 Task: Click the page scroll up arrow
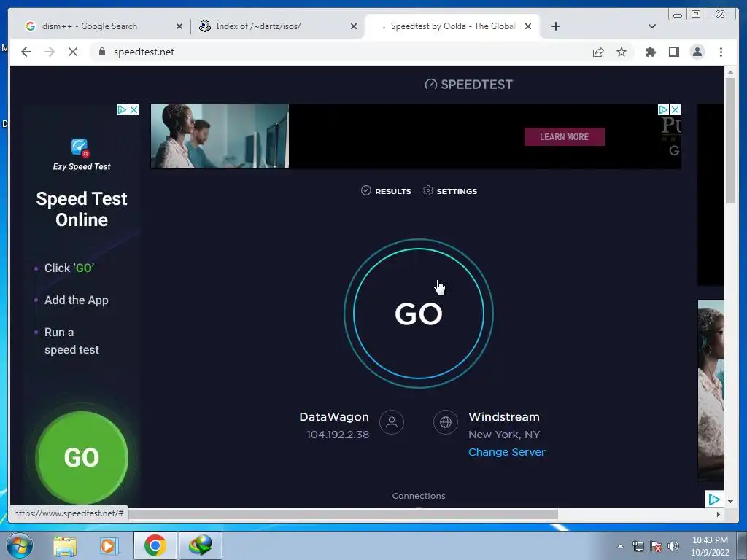click(x=730, y=72)
